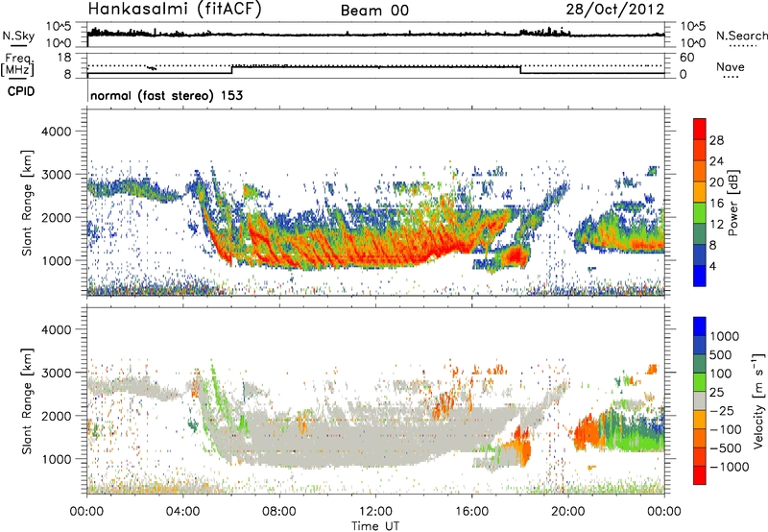Click the 'Slant Range [km]' label of velocity panel
The image size is (768, 532).
tap(27, 401)
